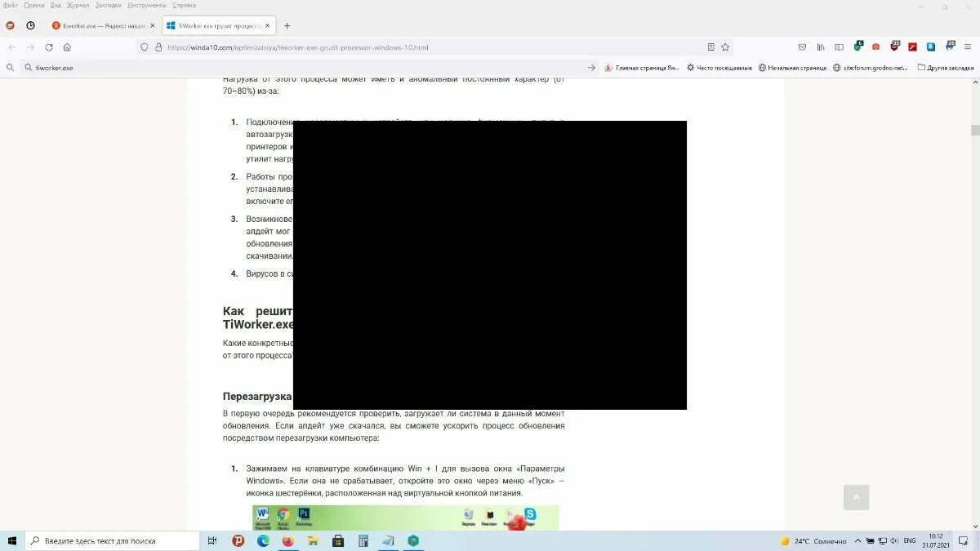This screenshot has height=551, width=980.
Task: Open the Закладки menu
Action: (109, 5)
